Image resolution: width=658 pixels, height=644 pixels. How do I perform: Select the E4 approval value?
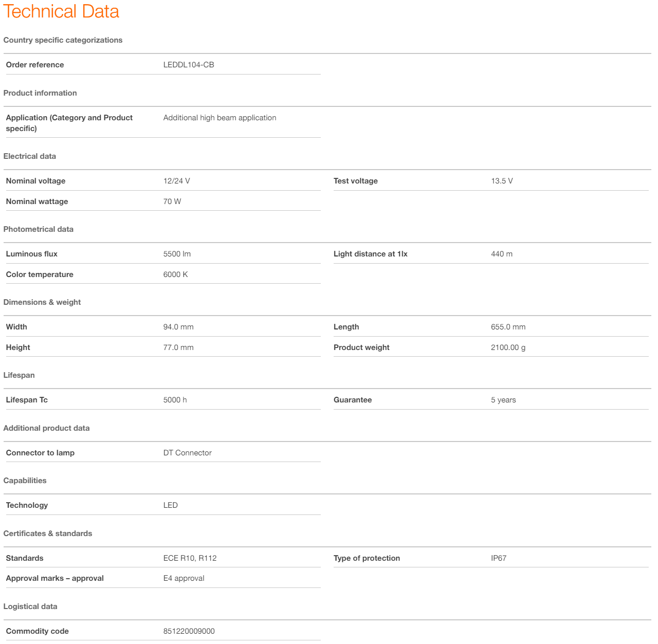(184, 578)
